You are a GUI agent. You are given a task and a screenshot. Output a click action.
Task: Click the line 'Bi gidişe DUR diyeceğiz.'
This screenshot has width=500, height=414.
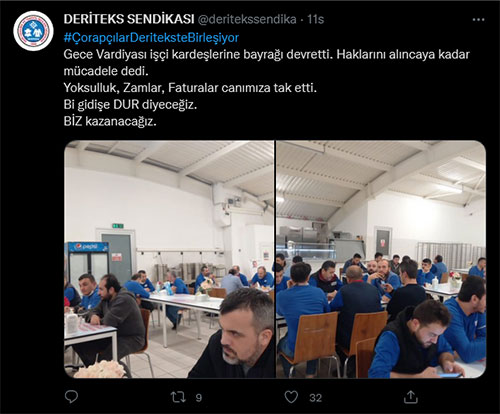tap(130, 104)
